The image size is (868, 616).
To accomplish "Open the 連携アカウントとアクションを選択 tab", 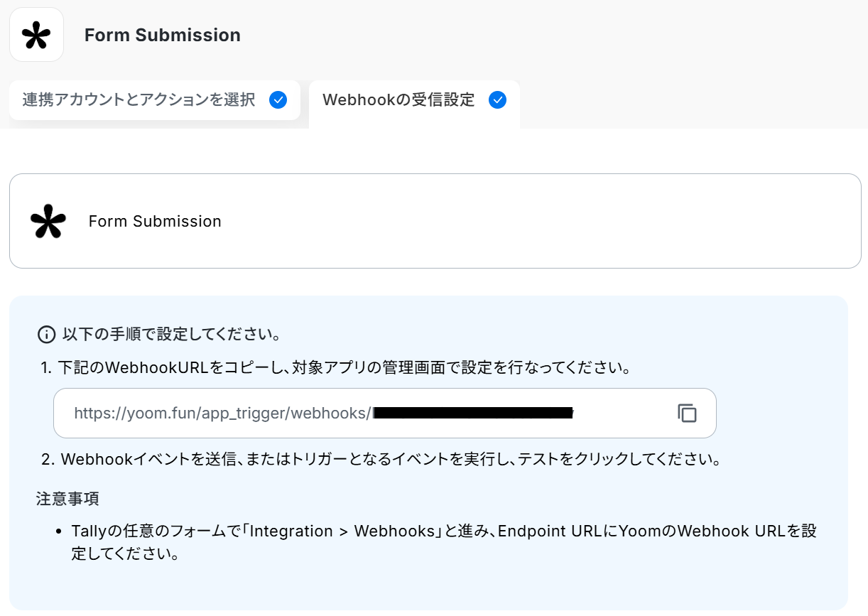I will tap(139, 99).
